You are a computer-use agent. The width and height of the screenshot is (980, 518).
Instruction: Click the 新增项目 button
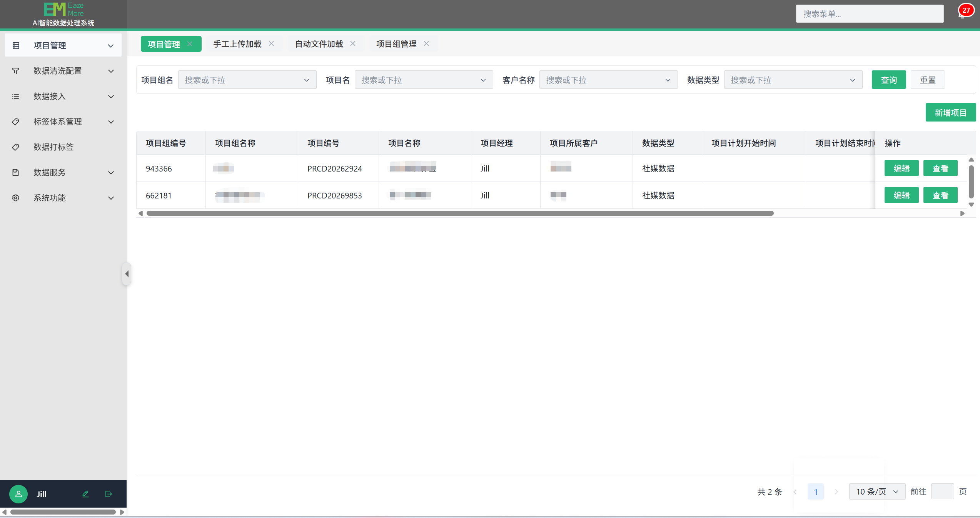click(x=951, y=113)
